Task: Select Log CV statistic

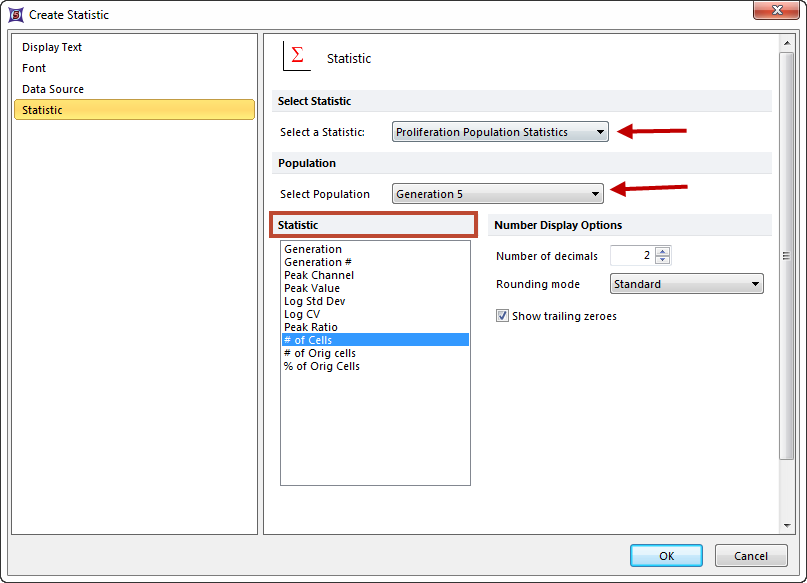Action: pyautogui.click(x=375, y=314)
